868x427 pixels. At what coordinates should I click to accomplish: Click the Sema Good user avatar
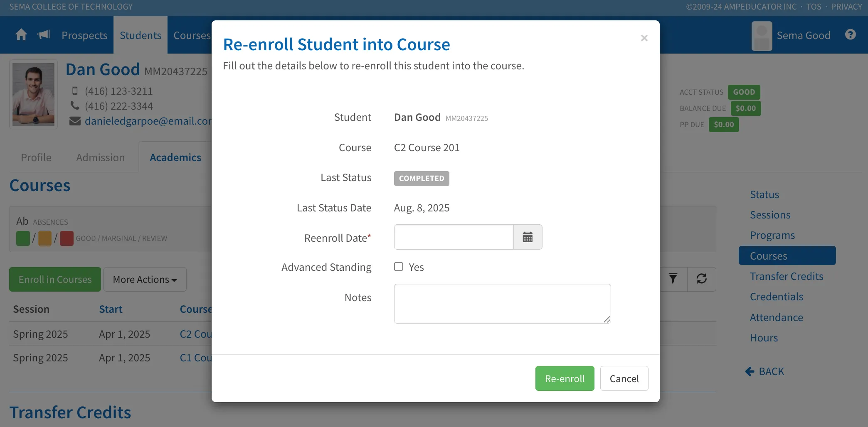tap(762, 36)
